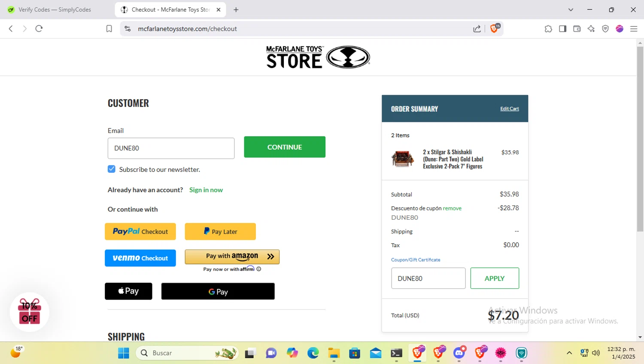Open Microsoft Store from taskbar
The image size is (644, 364).
point(355,353)
